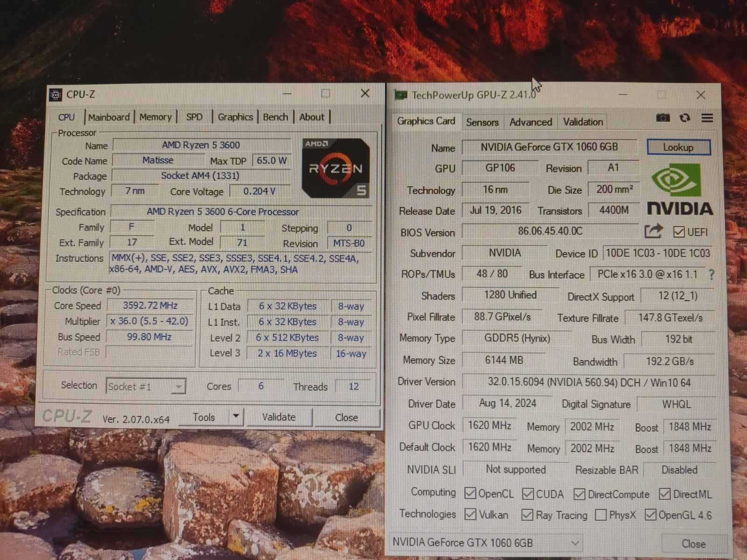The width and height of the screenshot is (747, 560).
Task: Click the GPU Name field NVIDIA GeForce GTX 1060 6GB
Action: click(550, 147)
